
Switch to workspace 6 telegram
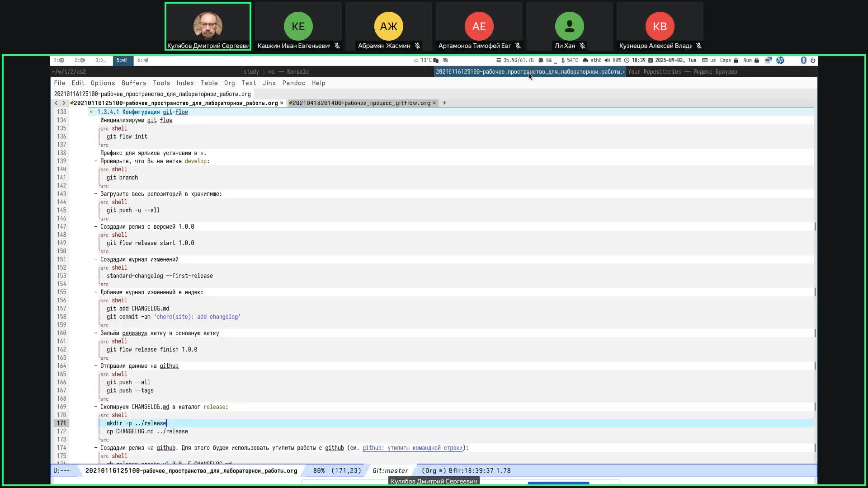coord(143,60)
